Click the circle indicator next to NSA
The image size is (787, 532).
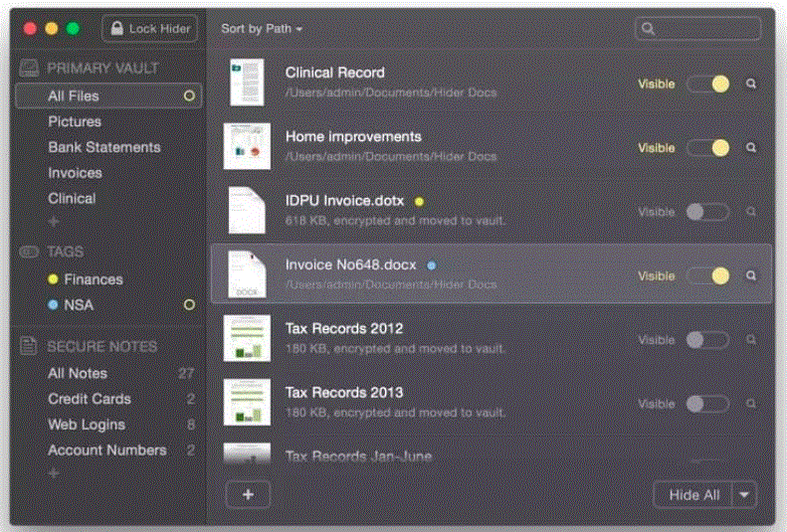[x=189, y=305]
